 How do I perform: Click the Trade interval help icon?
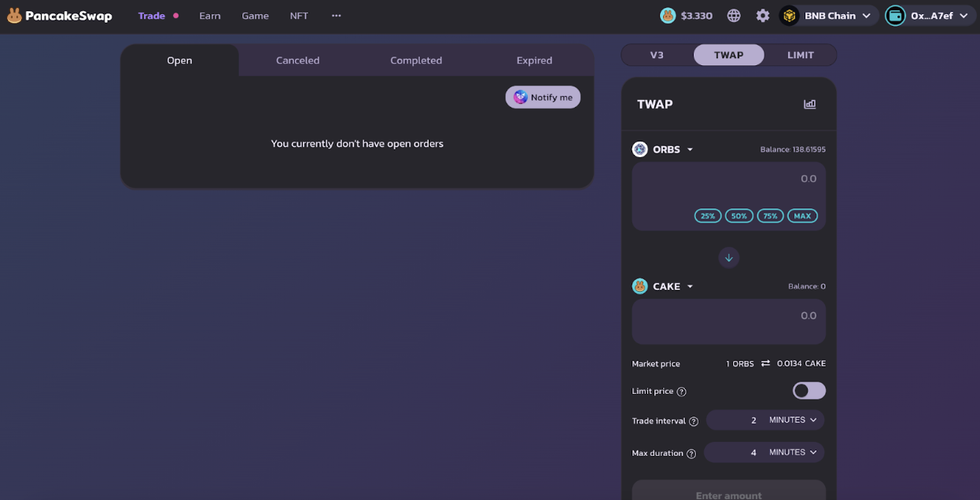point(694,421)
